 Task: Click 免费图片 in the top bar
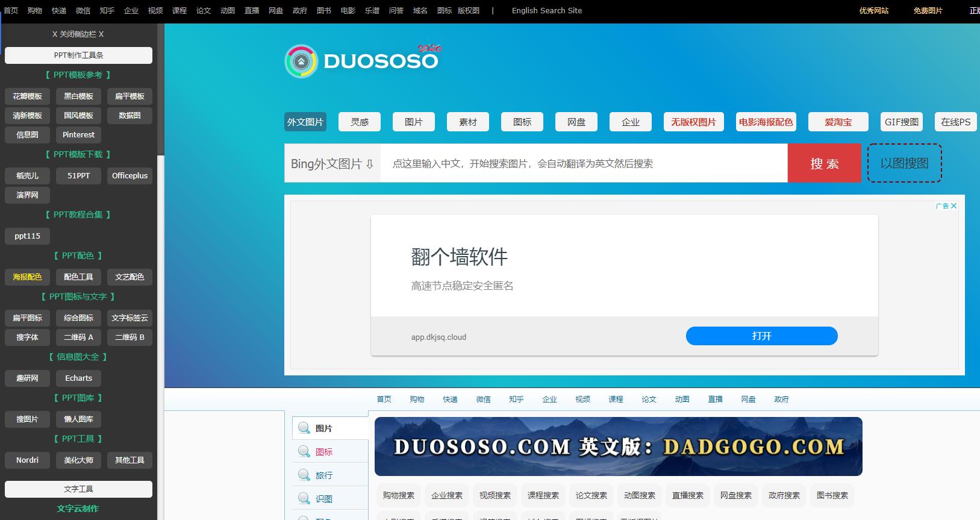(x=928, y=10)
